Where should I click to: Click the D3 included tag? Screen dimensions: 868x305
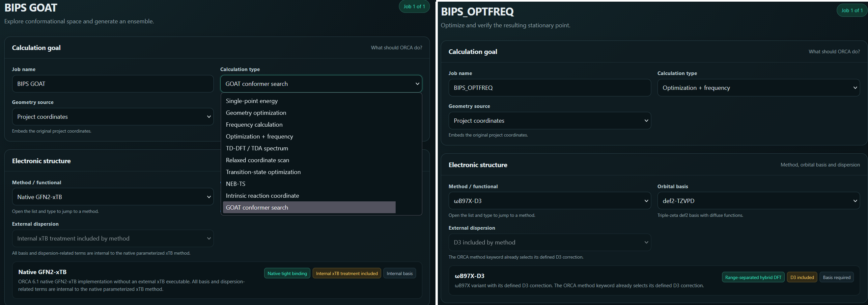802,277
